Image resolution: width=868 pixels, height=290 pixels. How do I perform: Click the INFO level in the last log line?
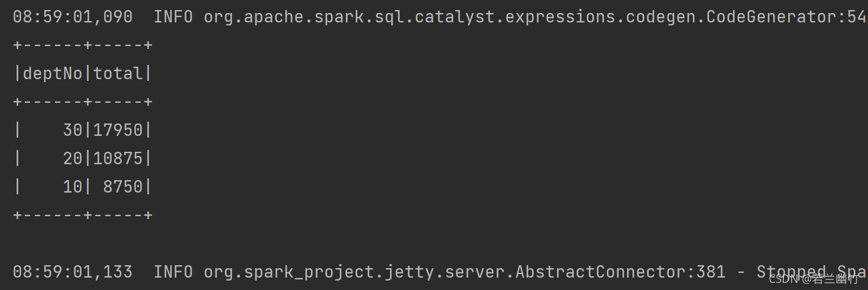(x=173, y=272)
